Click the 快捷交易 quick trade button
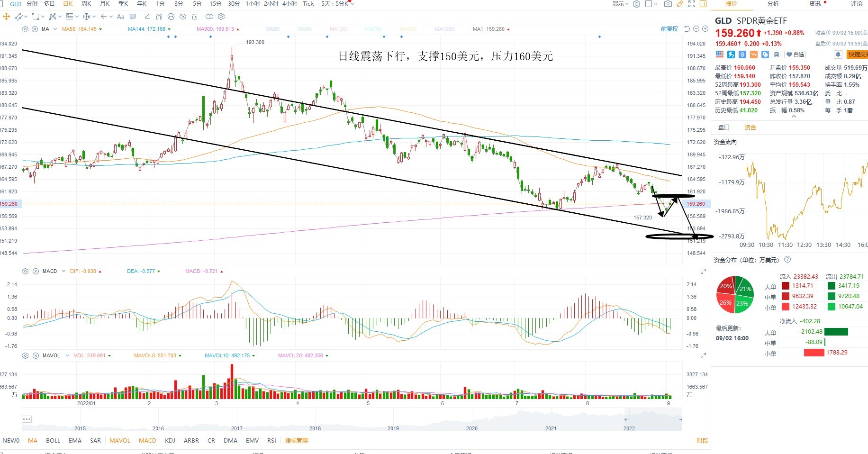This screenshot has height=454, width=868. pos(857,54)
